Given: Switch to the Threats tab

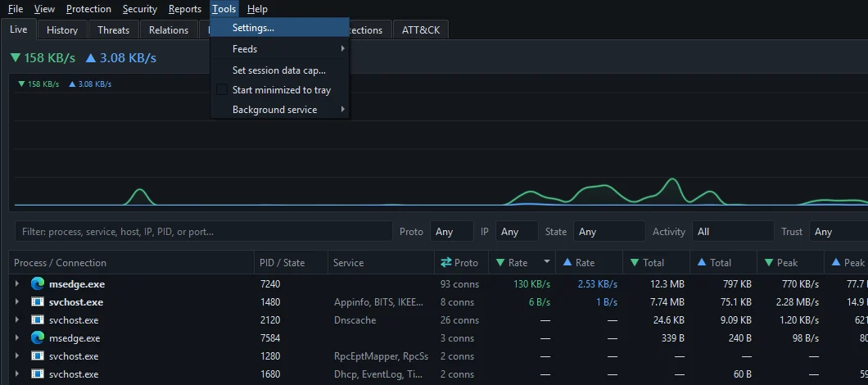Looking at the screenshot, I should tap(114, 30).
